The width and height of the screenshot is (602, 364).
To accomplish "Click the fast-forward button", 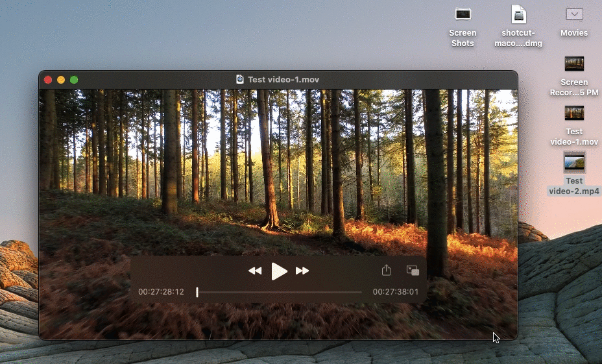I will click(302, 271).
